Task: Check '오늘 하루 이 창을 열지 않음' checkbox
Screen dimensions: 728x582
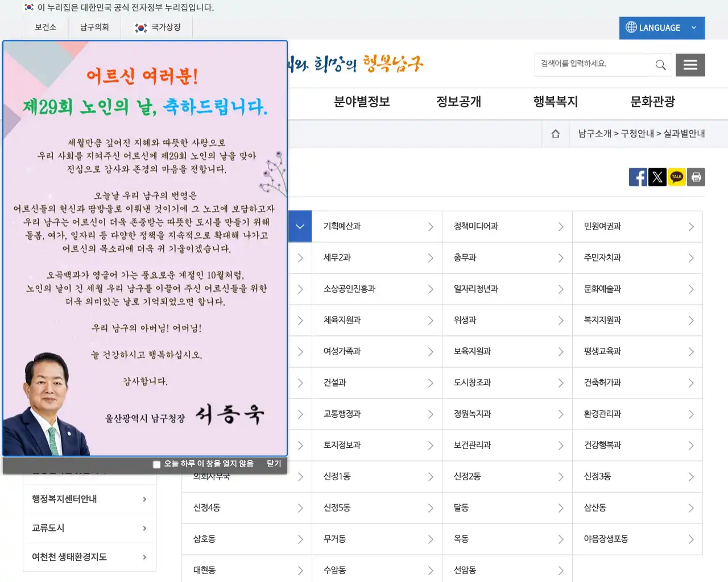Action: coord(157,464)
